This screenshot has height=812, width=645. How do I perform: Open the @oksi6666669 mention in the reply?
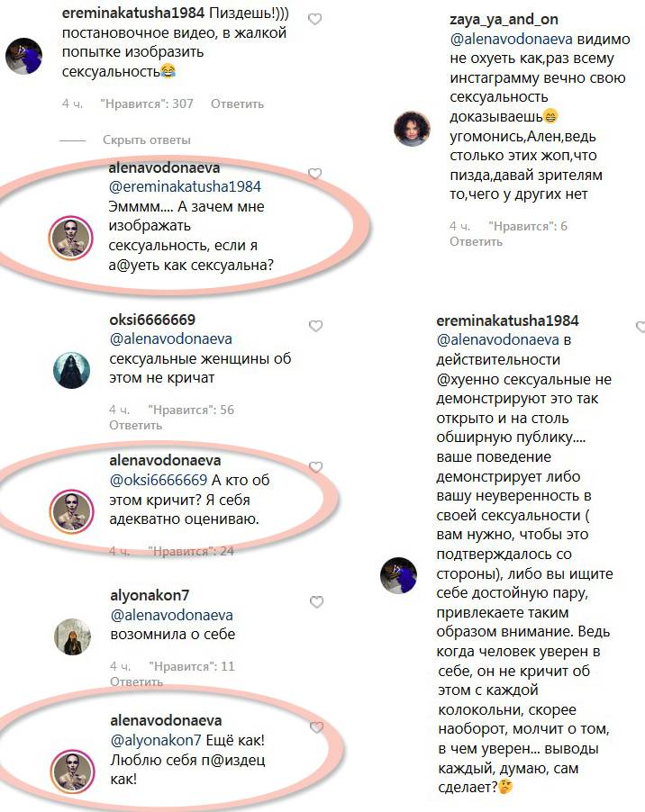[159, 481]
